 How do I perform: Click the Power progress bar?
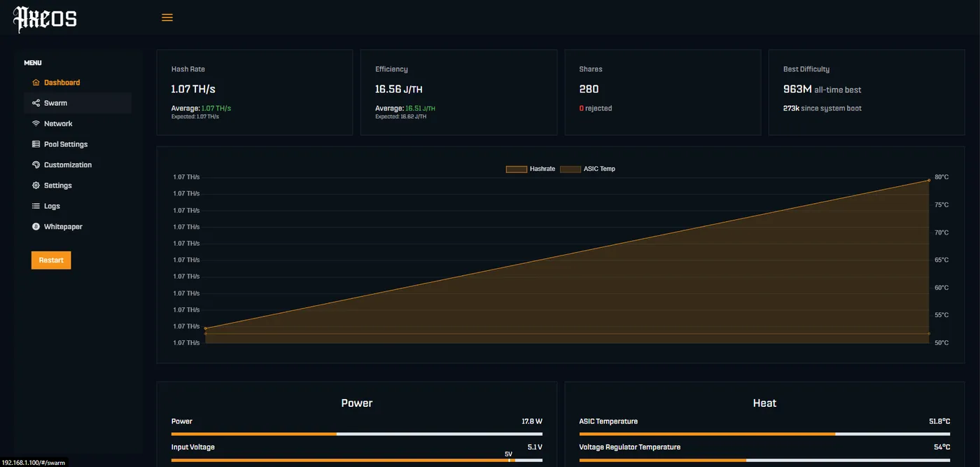click(x=357, y=434)
